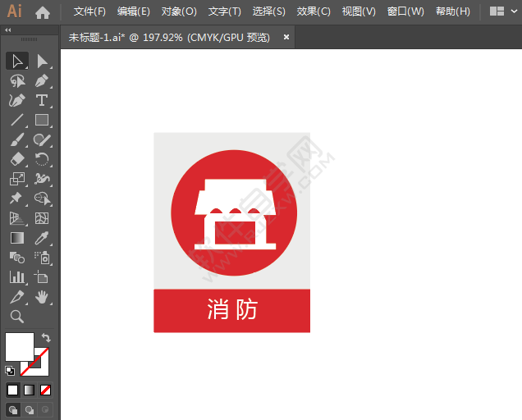The width and height of the screenshot is (522, 420).
Task: Switch to Draw Normal mode
Action: tap(13, 409)
